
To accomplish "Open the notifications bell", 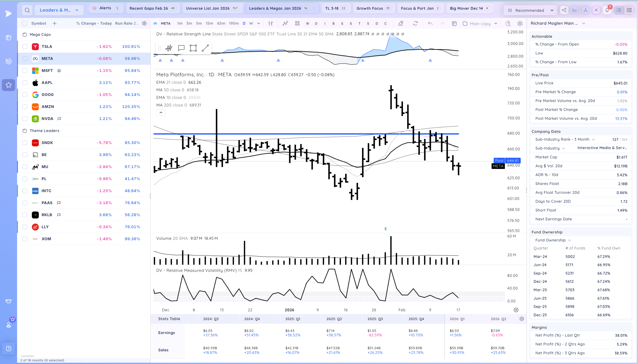I will point(607,10).
